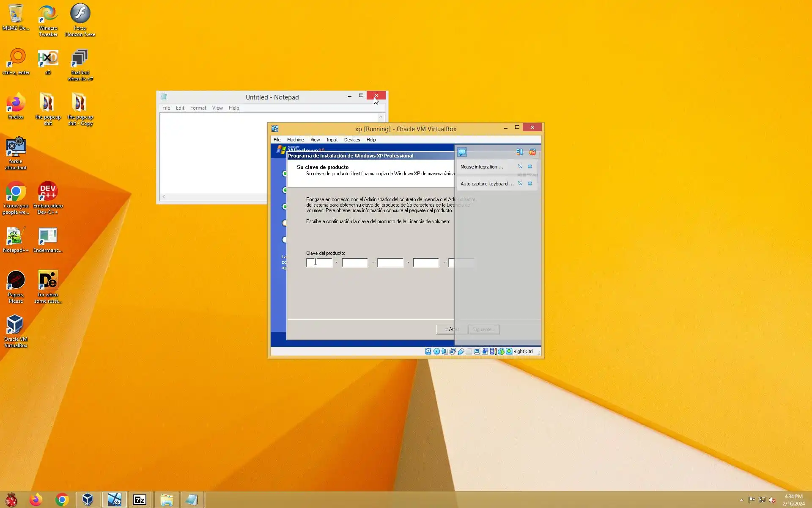Image resolution: width=812 pixels, height=508 pixels.
Task: Open the Devices menu in VirtualBox
Action: coord(352,140)
